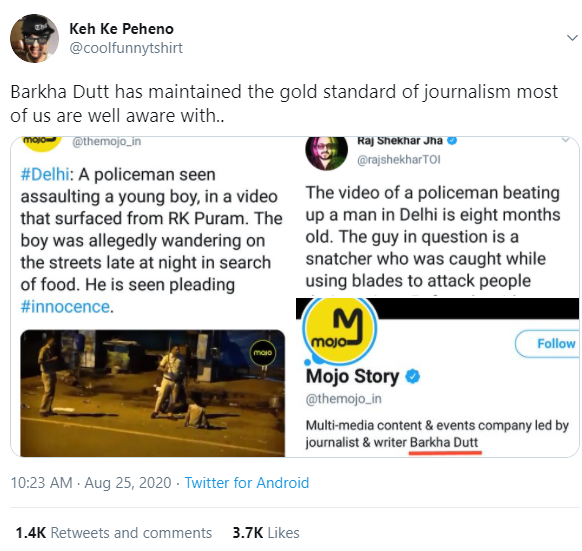The height and width of the screenshot is (551, 582).
Task: Open the Keh Ke Peheno display name
Action: tap(122, 29)
